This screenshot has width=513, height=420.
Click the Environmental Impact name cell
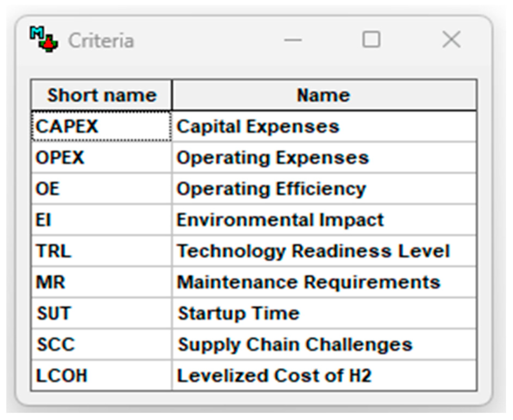(324, 220)
